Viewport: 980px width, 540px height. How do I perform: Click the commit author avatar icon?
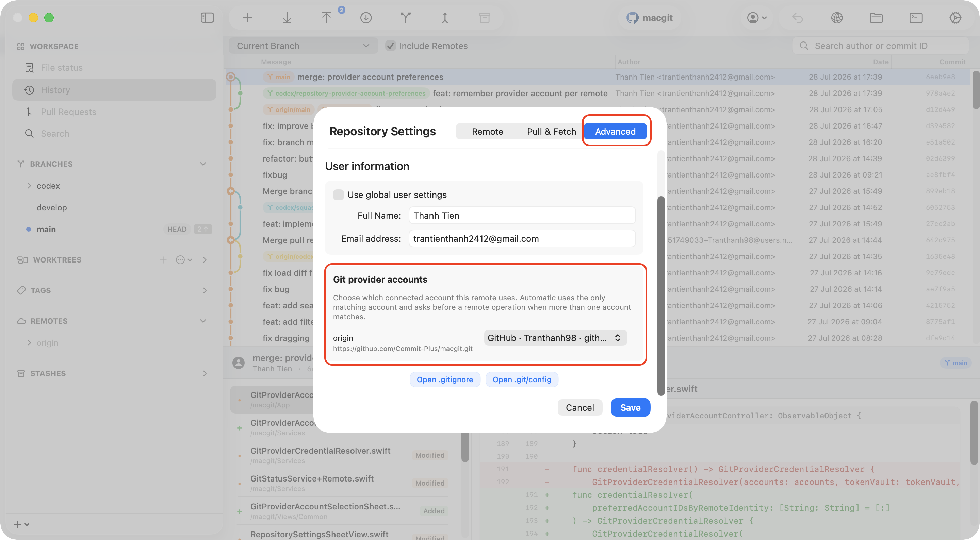pos(239,363)
